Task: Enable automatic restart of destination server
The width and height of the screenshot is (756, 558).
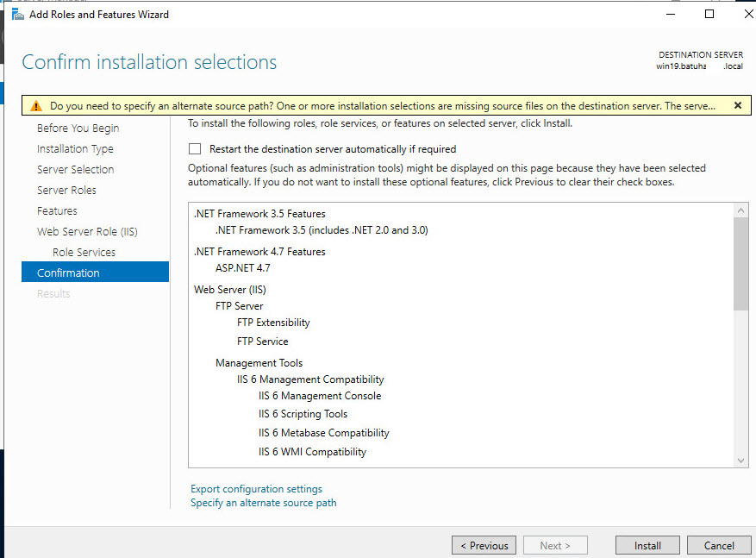Action: click(195, 149)
